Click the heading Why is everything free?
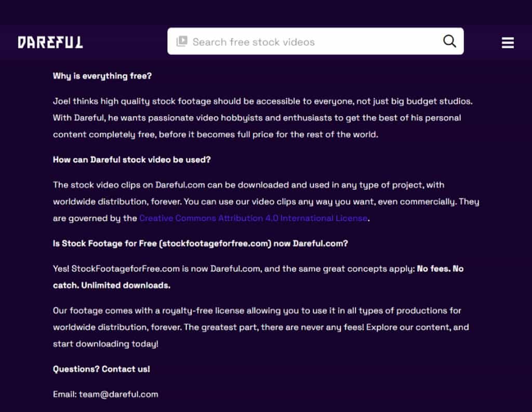The image size is (532, 412). [x=102, y=76]
